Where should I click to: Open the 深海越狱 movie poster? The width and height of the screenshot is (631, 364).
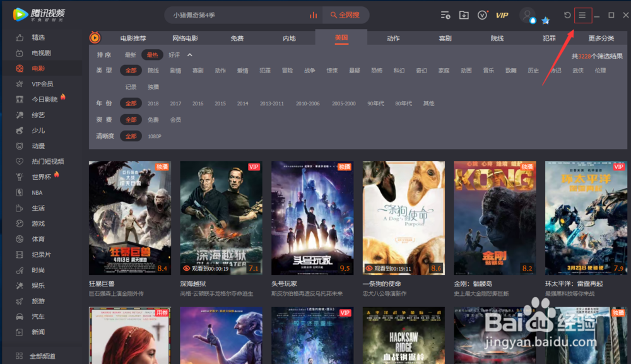click(221, 218)
